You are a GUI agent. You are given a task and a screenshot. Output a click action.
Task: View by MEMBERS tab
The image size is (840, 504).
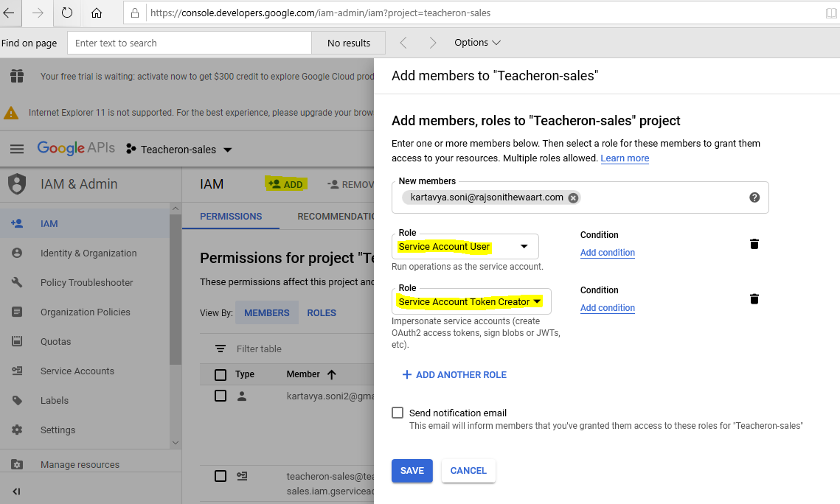click(267, 313)
